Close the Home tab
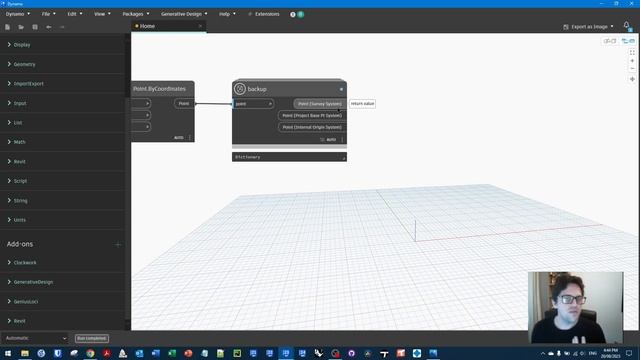This screenshot has height=360, width=640. coord(200,26)
